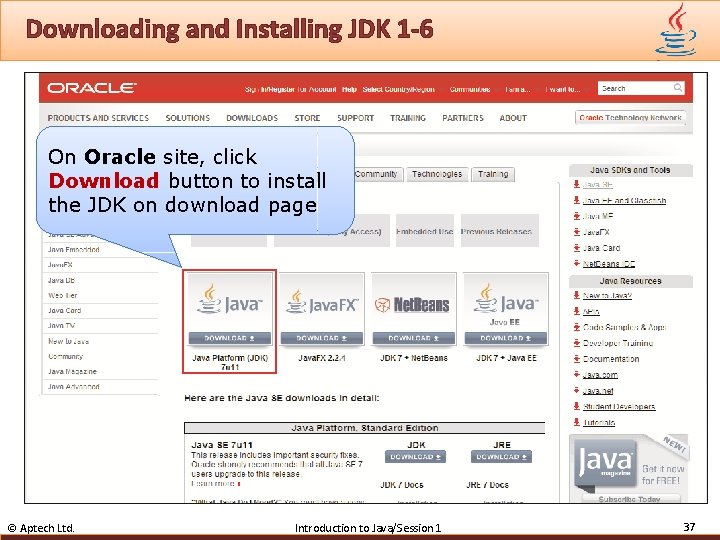
Task: Open Java.com resource link
Action: click(x=600, y=375)
